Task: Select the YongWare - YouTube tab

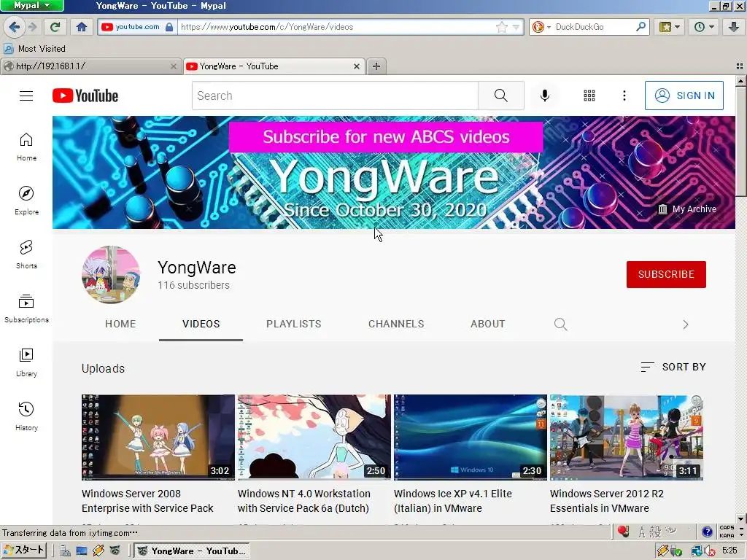Action: (274, 66)
